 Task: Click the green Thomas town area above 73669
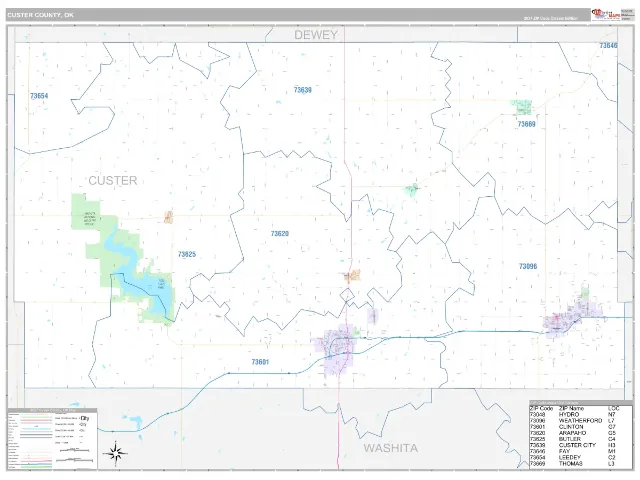coord(523,107)
